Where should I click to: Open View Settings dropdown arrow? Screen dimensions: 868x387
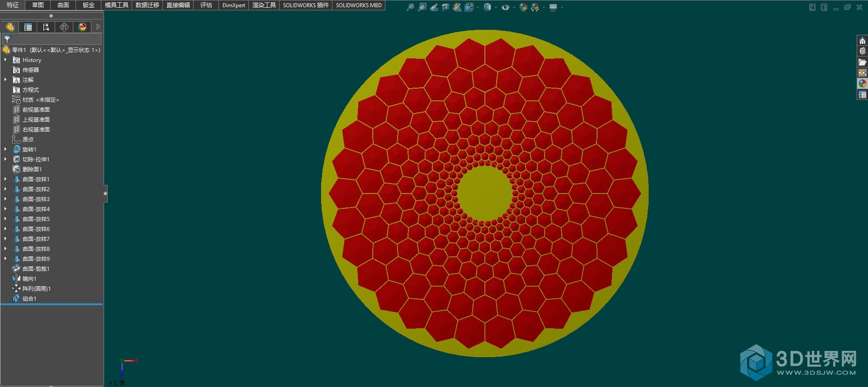(x=562, y=7)
